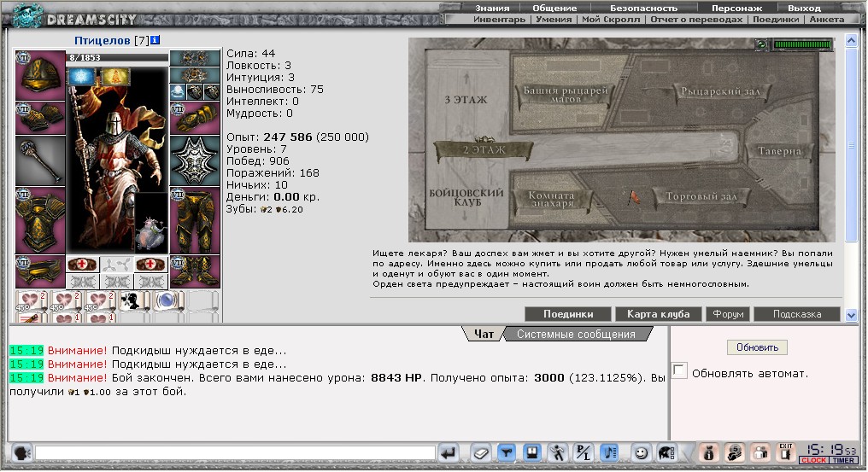Click the money bag icon
Image resolution: width=868 pixels, height=472 pixels.
[x=708, y=453]
